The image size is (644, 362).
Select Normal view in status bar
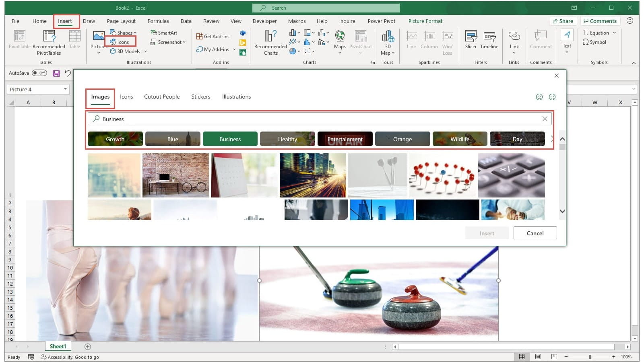click(x=522, y=357)
